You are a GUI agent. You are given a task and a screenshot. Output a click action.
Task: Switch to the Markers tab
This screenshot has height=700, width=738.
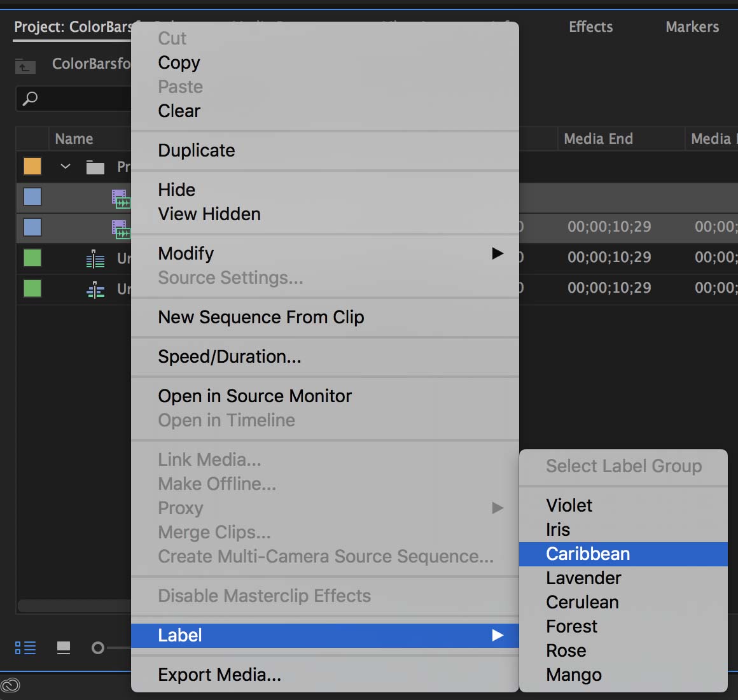click(692, 27)
